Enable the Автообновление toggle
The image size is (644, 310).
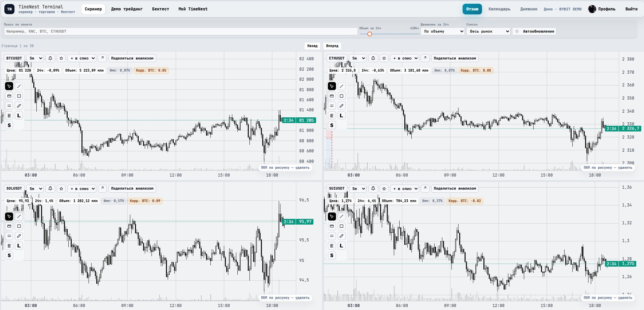534,31
